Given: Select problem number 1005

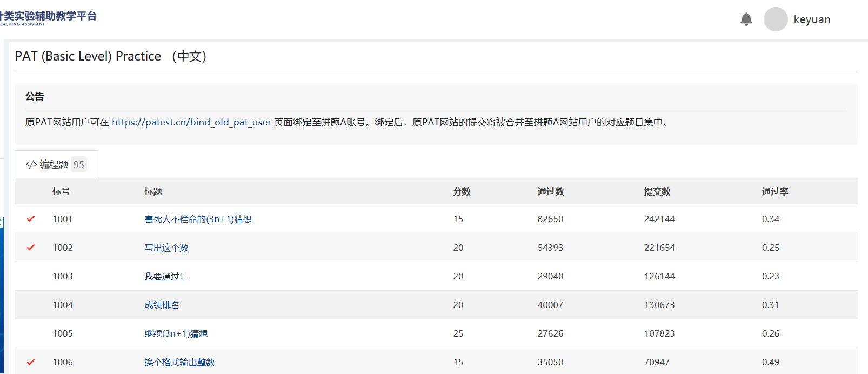Looking at the screenshot, I should click(x=63, y=333).
